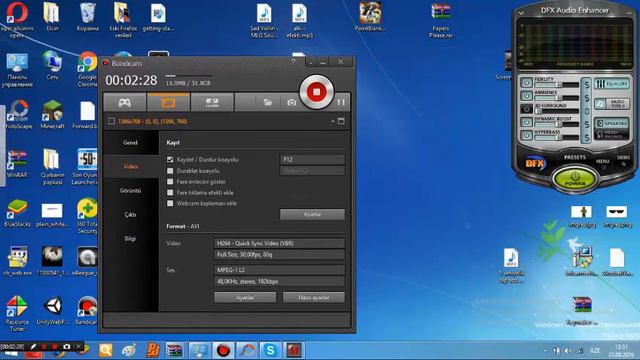
Task: Open the Çıktı tab in Bandicam
Action: [x=131, y=215]
